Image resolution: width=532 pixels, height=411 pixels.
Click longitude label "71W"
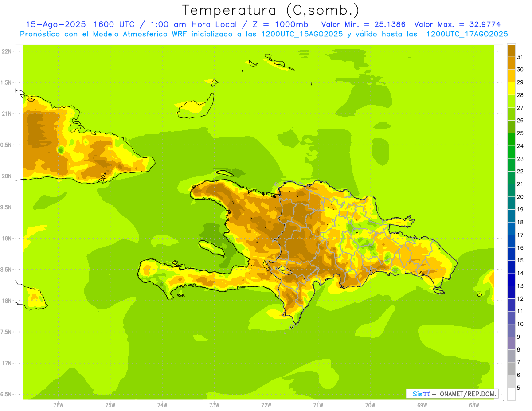click(x=318, y=405)
